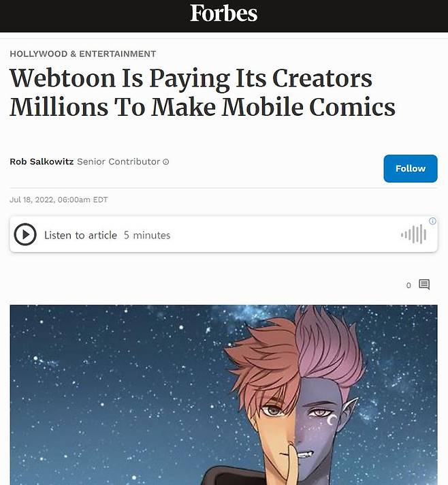Click the crescent moon on character's cheek
Screen dimensions: 448x485
tap(332, 420)
